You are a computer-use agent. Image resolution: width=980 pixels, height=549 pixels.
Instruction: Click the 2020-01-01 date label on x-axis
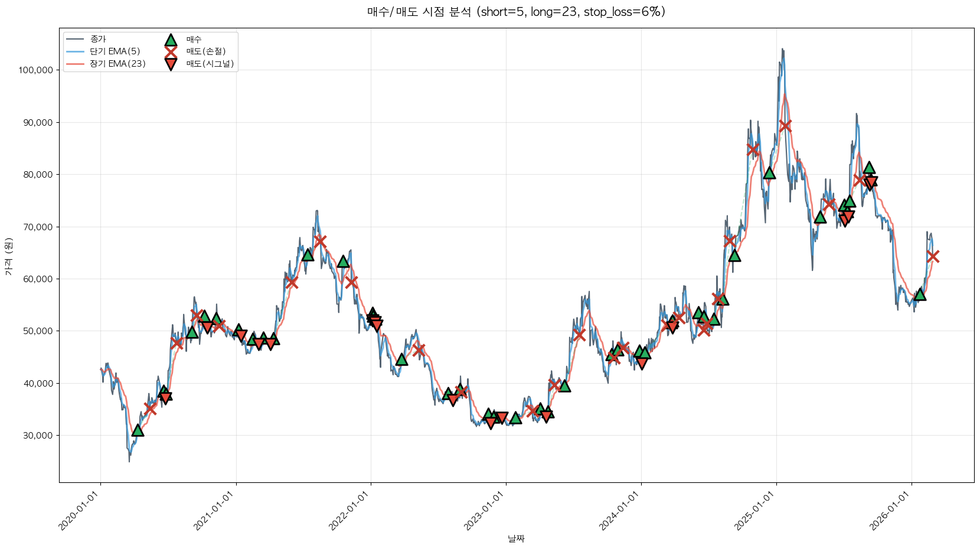(x=80, y=511)
